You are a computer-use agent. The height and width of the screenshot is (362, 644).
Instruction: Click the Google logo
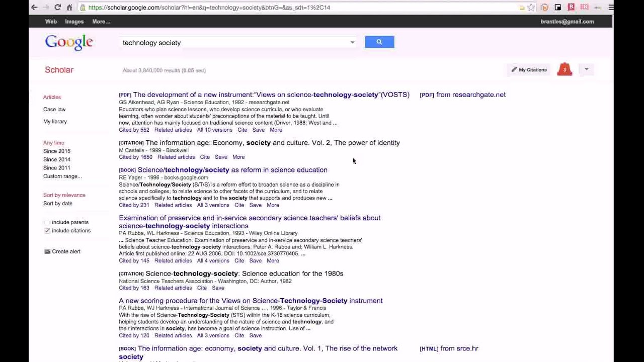[69, 43]
